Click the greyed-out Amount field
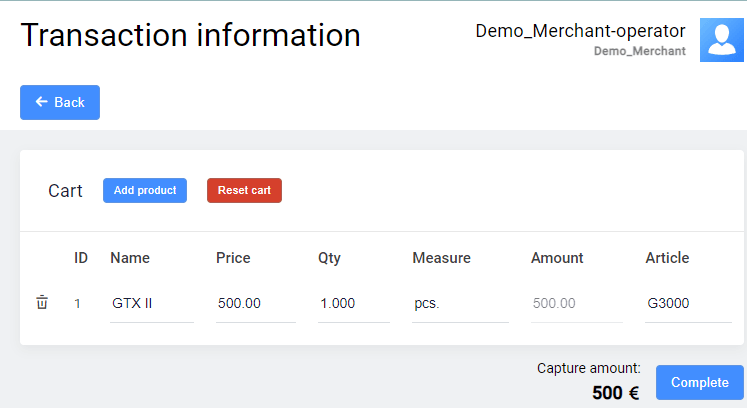The width and height of the screenshot is (747, 408). point(575,303)
